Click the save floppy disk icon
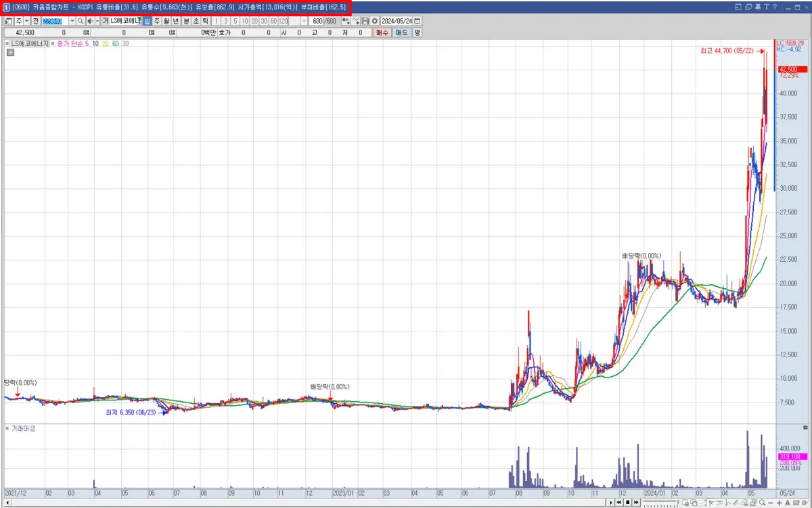This screenshot has height=508, width=812. click(365, 21)
